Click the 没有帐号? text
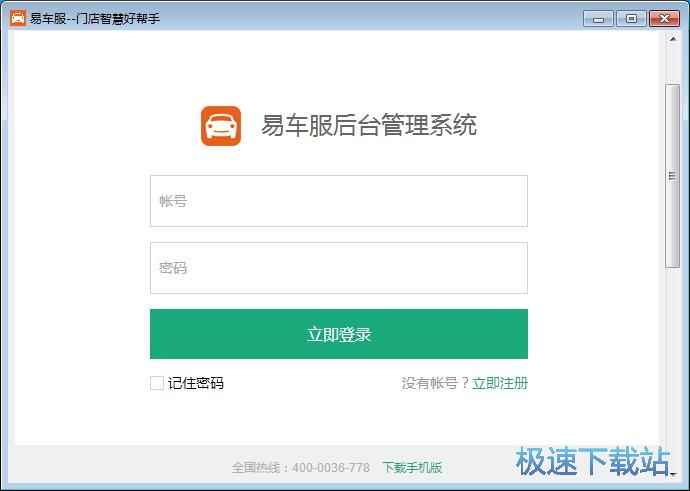Screen dimensions: 690x491 pyautogui.click(x=435, y=383)
